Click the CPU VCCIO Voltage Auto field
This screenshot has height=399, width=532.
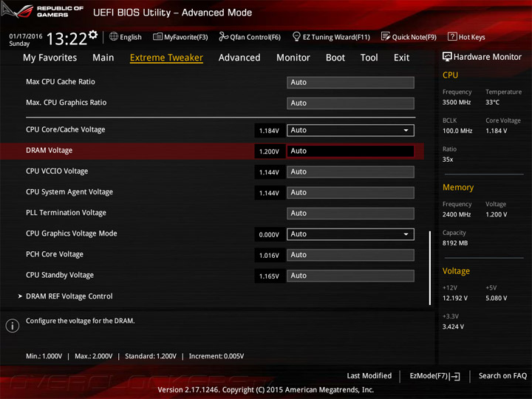(x=350, y=171)
